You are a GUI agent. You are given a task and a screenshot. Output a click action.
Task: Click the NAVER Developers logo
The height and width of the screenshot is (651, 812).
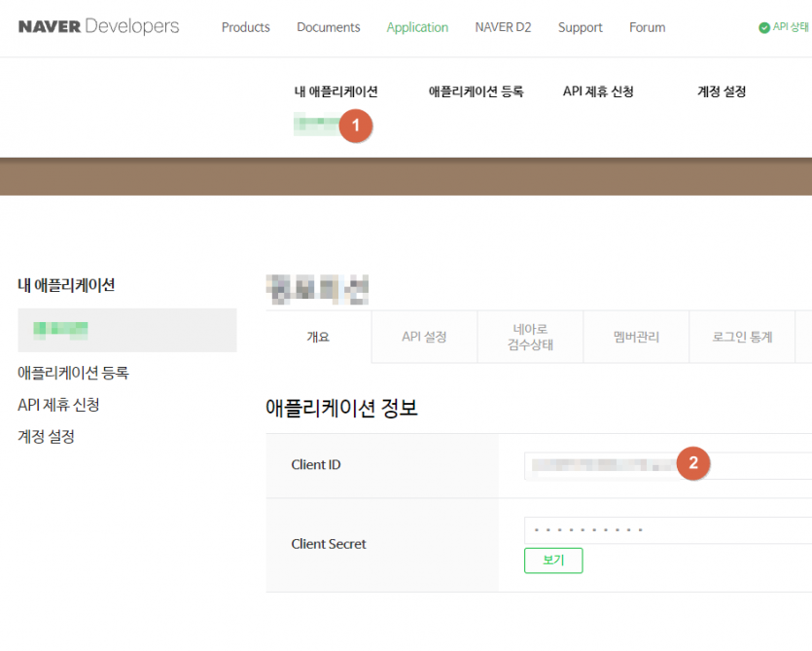(98, 26)
